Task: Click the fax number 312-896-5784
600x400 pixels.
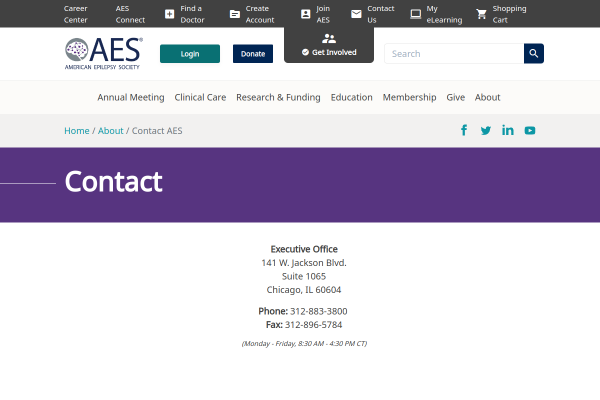Action: pos(313,325)
